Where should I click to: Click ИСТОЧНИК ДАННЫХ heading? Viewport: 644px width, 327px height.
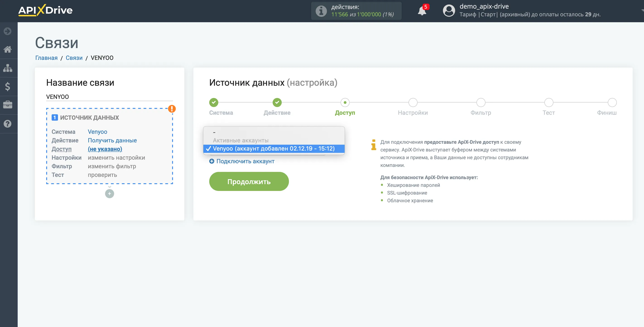click(x=89, y=117)
